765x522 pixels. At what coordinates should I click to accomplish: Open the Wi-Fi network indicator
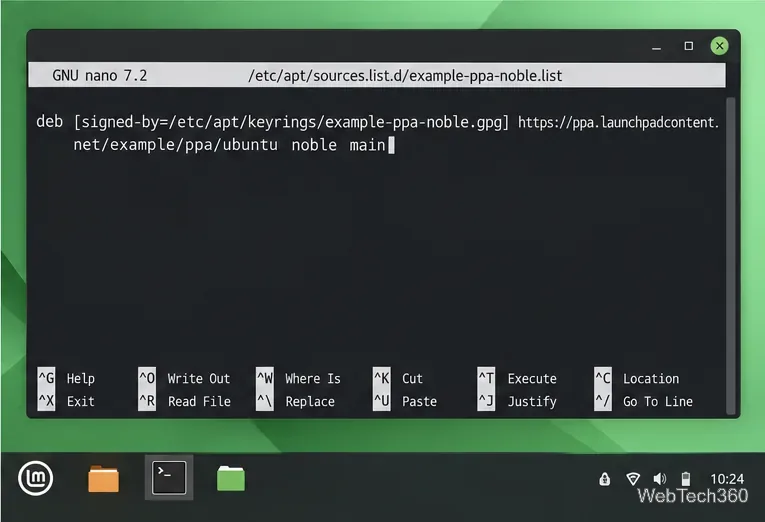tap(633, 479)
